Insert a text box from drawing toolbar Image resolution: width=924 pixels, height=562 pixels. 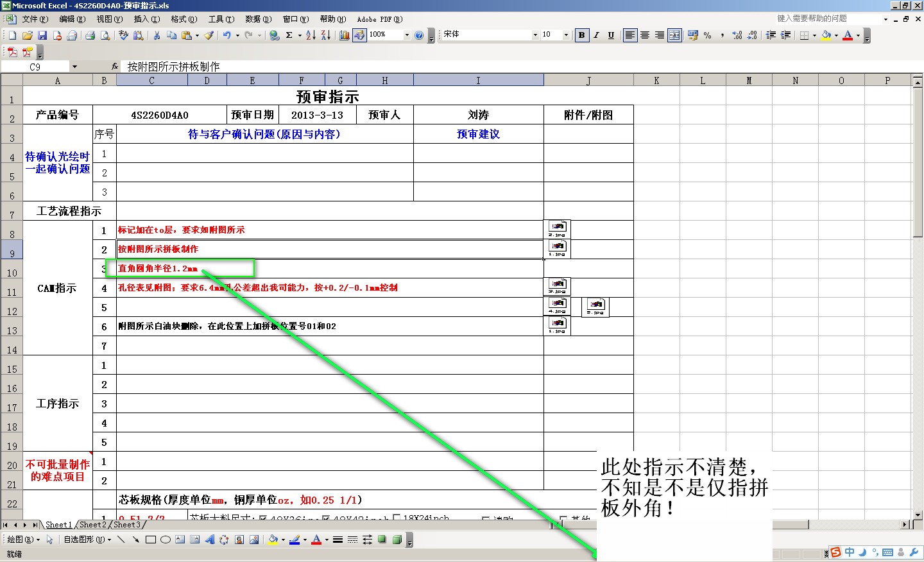pos(180,540)
